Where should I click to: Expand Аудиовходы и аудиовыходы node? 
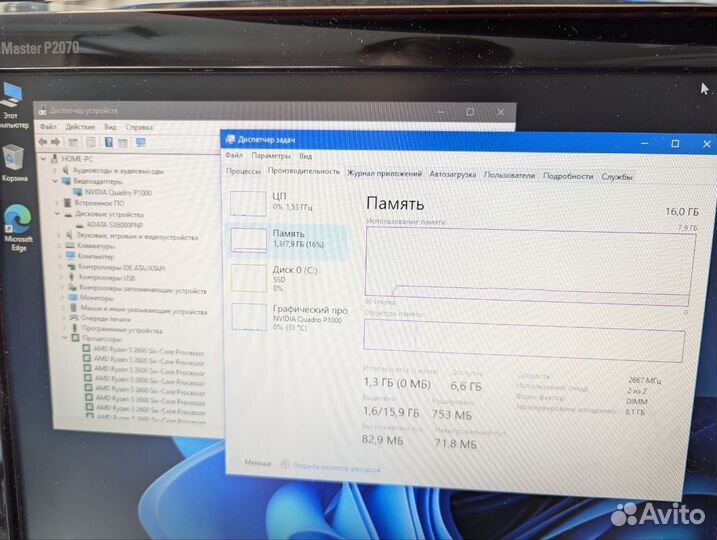coord(55,170)
